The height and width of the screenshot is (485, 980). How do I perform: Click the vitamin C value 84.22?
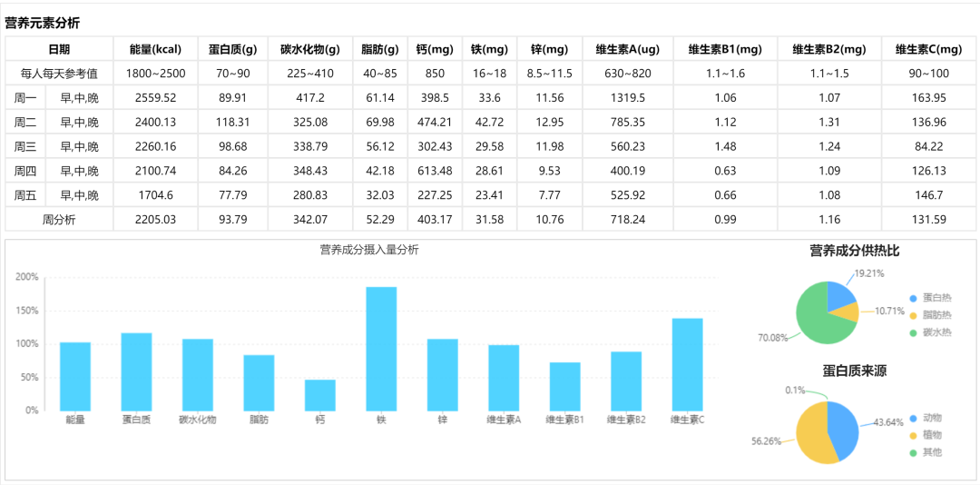click(x=929, y=147)
